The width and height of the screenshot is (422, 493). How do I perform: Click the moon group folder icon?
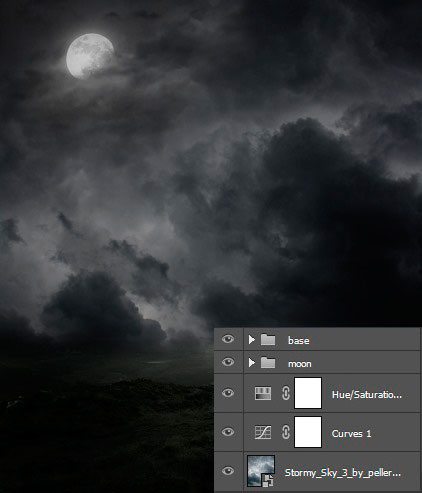[x=268, y=363]
